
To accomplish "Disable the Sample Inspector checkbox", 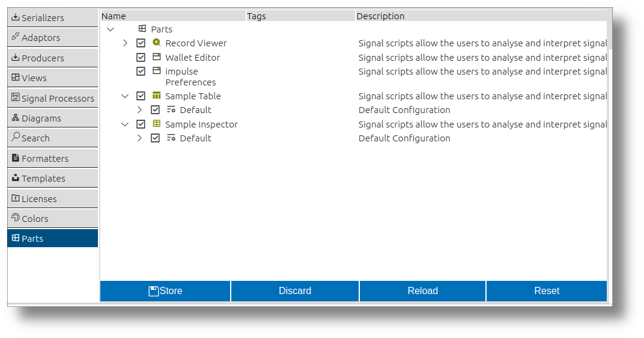I will pyautogui.click(x=141, y=124).
